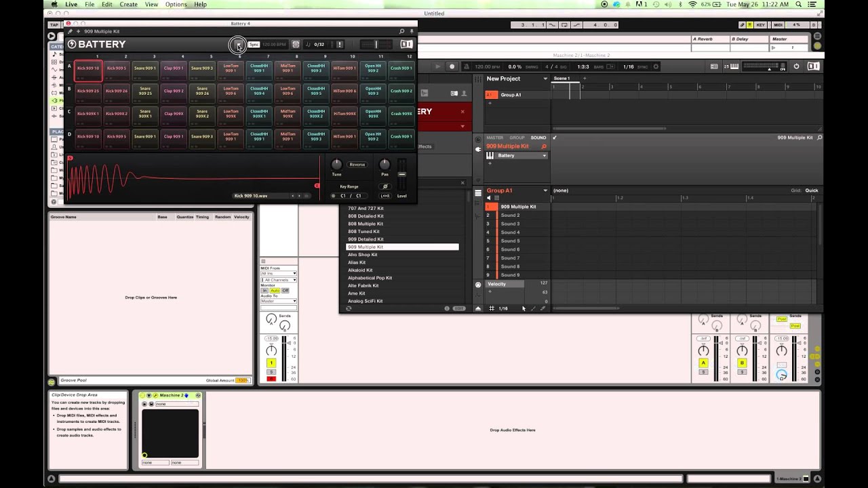Adjust the Battery Tune knob
The height and width of the screenshot is (488, 868).
pos(336,165)
